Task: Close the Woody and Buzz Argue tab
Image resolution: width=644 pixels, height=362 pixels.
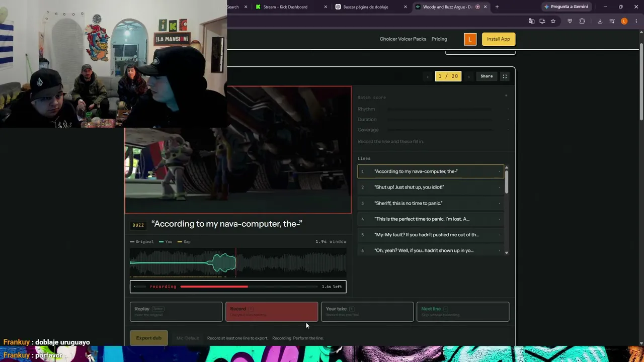Action: click(485, 7)
